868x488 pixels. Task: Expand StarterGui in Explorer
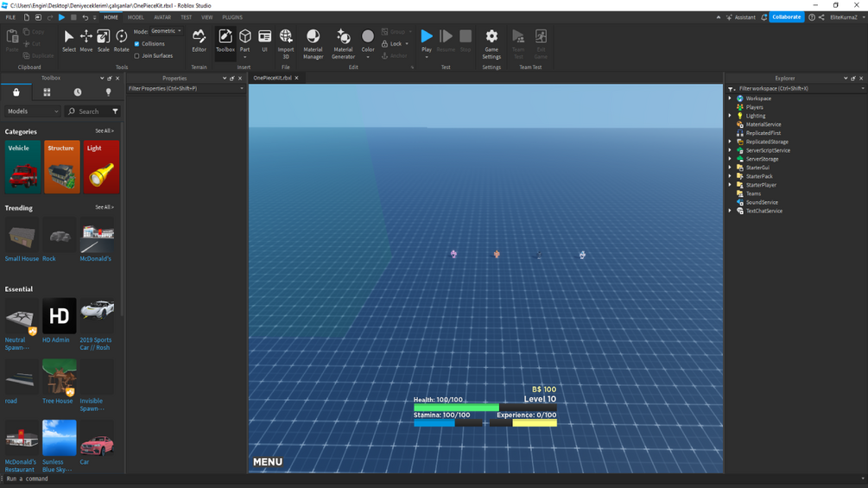(730, 168)
